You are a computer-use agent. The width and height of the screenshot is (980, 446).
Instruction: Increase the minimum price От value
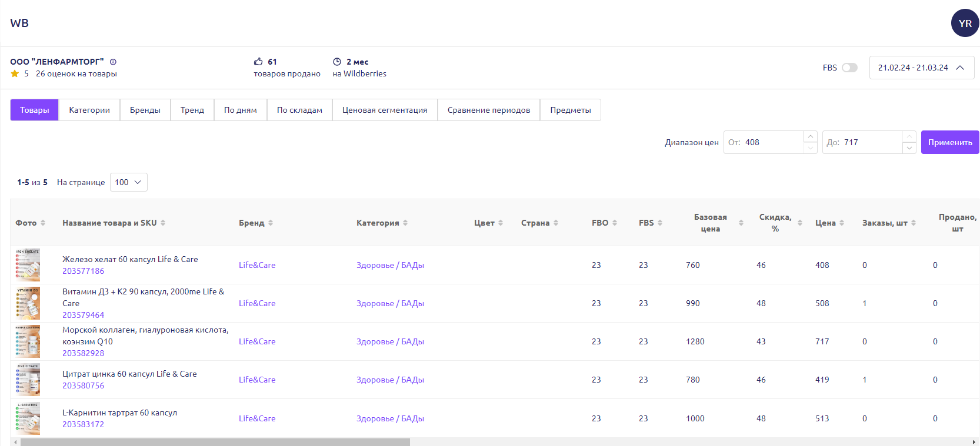811,136
